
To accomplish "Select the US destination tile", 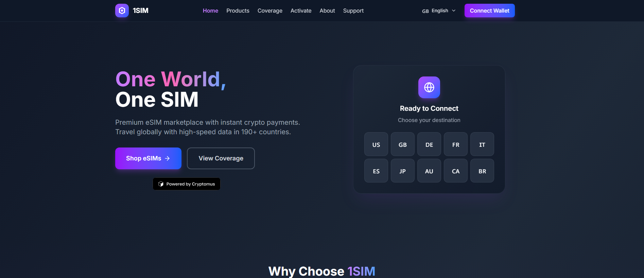I will 376,144.
